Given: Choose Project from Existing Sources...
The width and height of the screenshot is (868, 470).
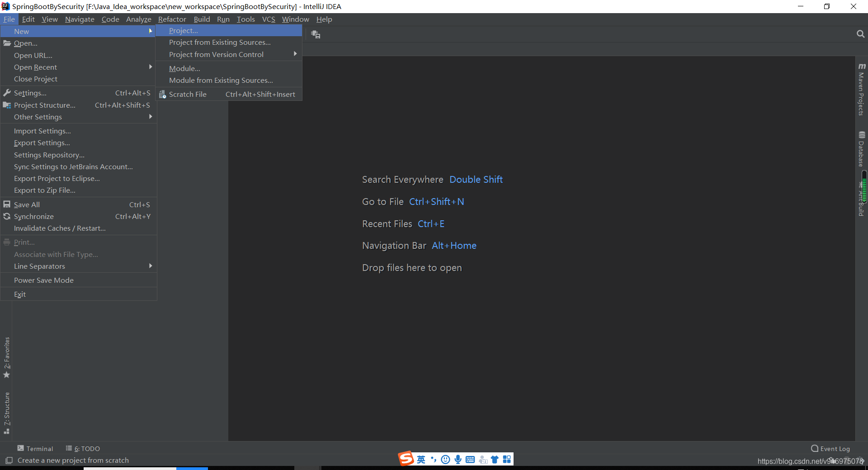Looking at the screenshot, I should click(229, 43).
